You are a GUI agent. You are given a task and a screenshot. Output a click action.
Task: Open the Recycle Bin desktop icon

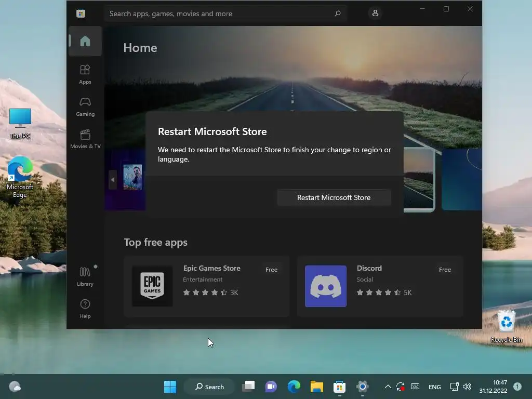[x=506, y=326]
